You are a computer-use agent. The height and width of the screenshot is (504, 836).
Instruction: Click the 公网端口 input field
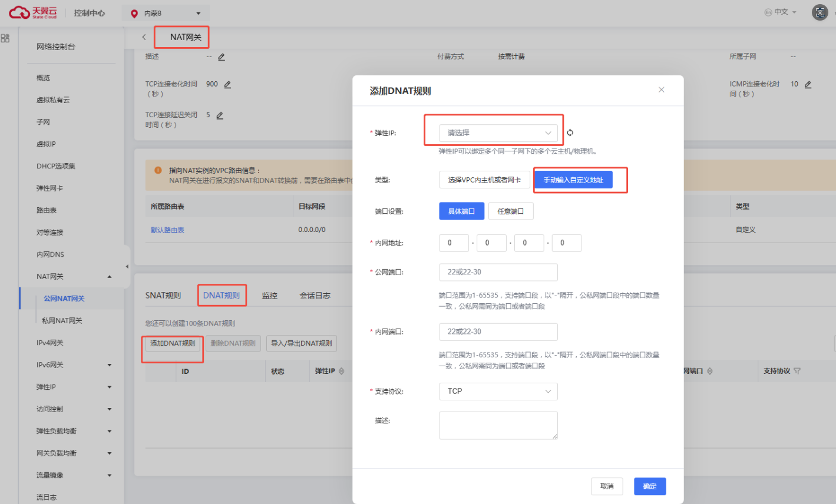(498, 273)
